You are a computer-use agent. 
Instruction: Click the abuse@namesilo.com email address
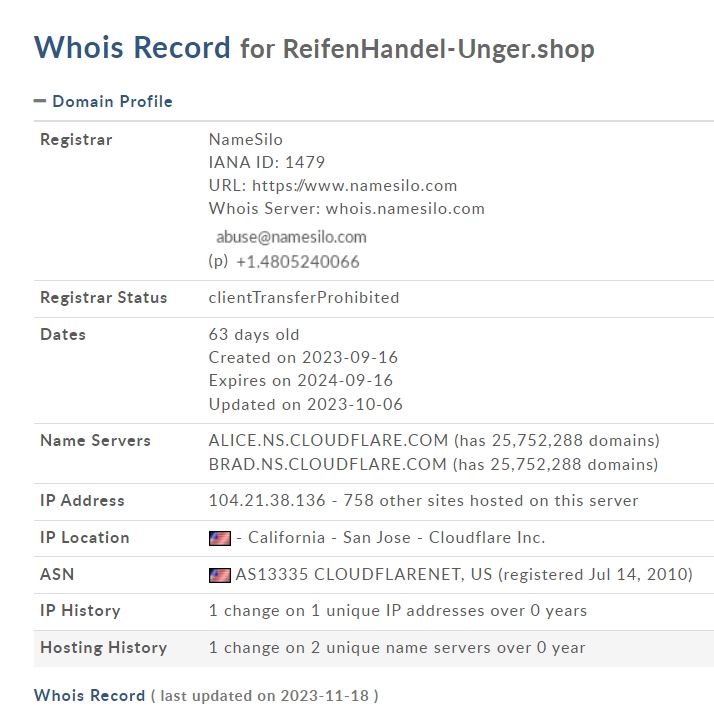pyautogui.click(x=291, y=237)
